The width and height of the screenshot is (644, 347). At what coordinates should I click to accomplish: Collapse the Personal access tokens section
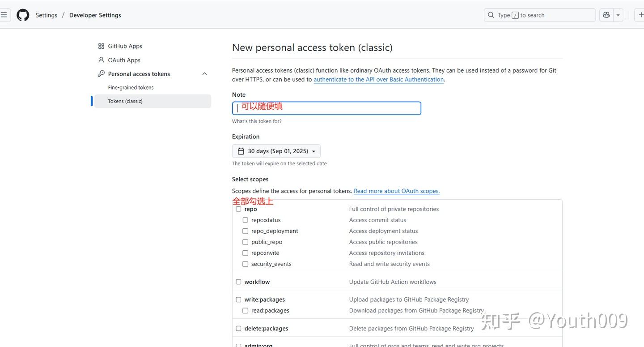(204, 74)
